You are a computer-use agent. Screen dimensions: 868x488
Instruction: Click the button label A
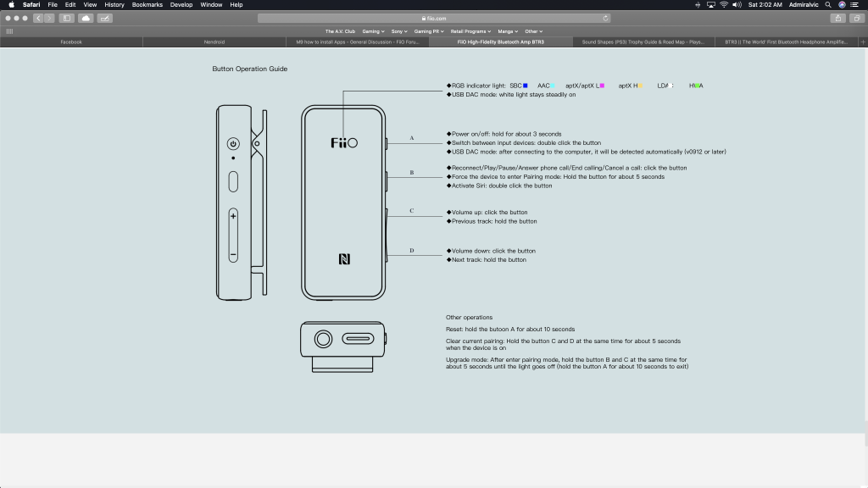pyautogui.click(x=412, y=138)
